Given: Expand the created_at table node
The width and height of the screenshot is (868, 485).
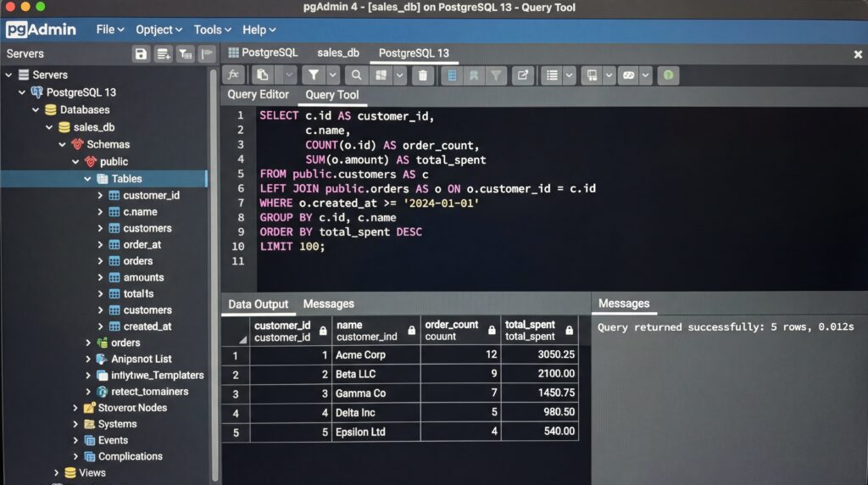Looking at the screenshot, I should [x=100, y=326].
